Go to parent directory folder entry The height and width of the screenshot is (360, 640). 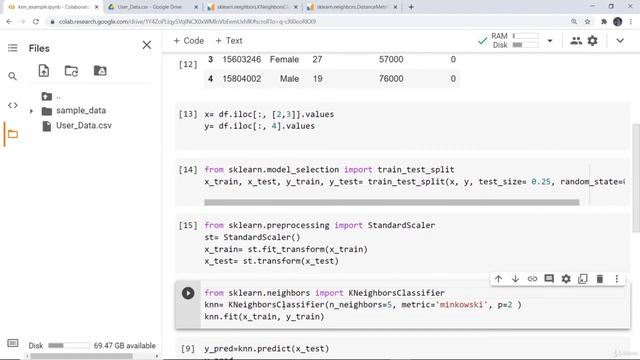tap(51, 96)
